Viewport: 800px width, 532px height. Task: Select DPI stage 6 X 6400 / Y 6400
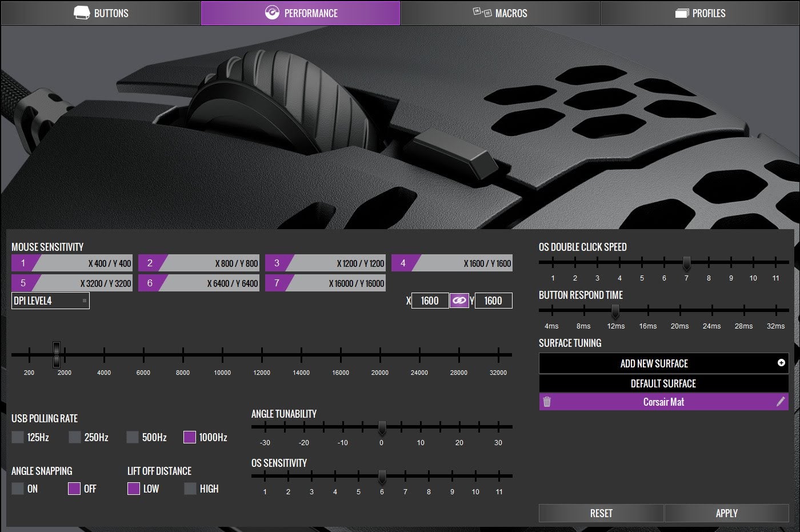pos(199,283)
